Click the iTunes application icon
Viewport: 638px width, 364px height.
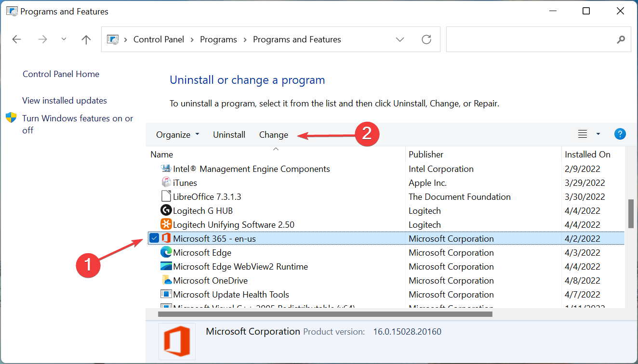coord(165,182)
